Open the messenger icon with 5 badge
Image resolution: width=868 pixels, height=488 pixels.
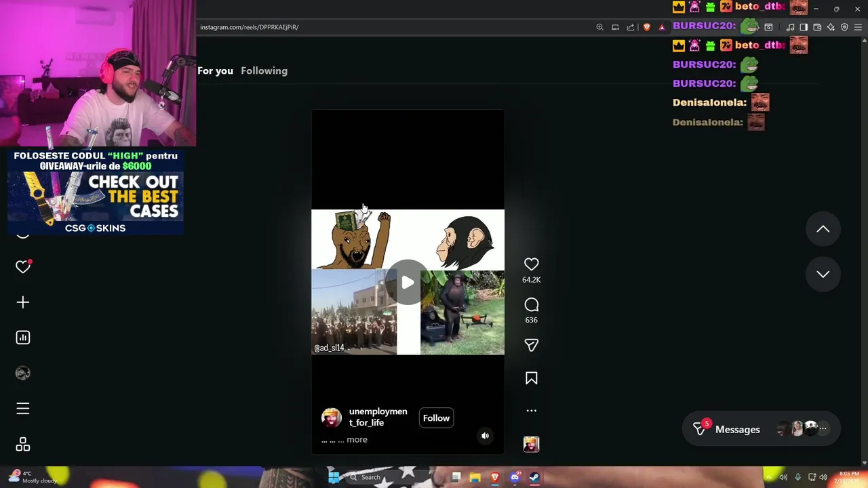click(700, 428)
